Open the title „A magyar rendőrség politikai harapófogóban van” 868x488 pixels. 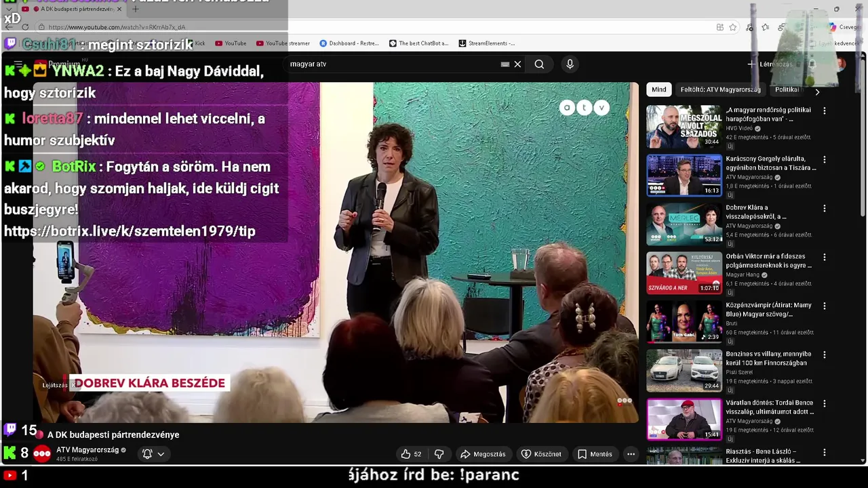point(768,114)
